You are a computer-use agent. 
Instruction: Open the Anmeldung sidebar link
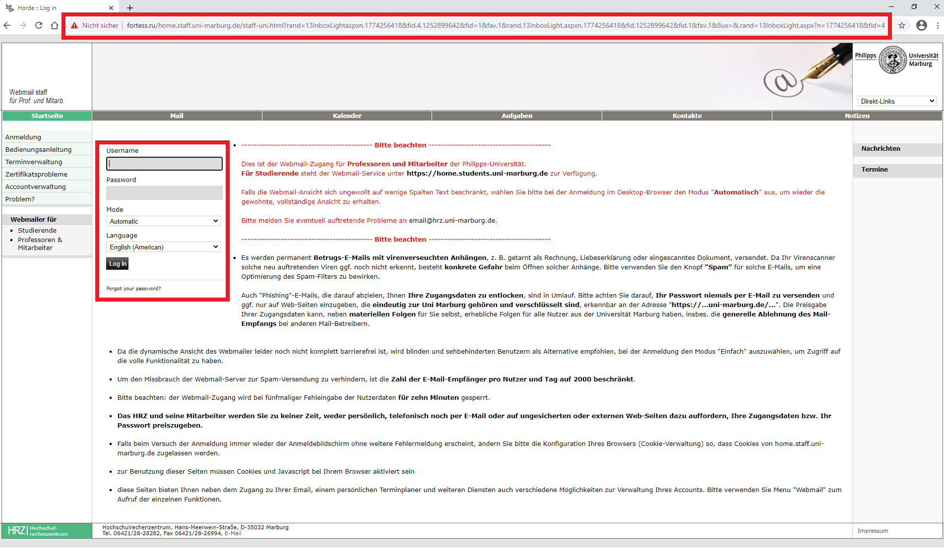point(23,137)
